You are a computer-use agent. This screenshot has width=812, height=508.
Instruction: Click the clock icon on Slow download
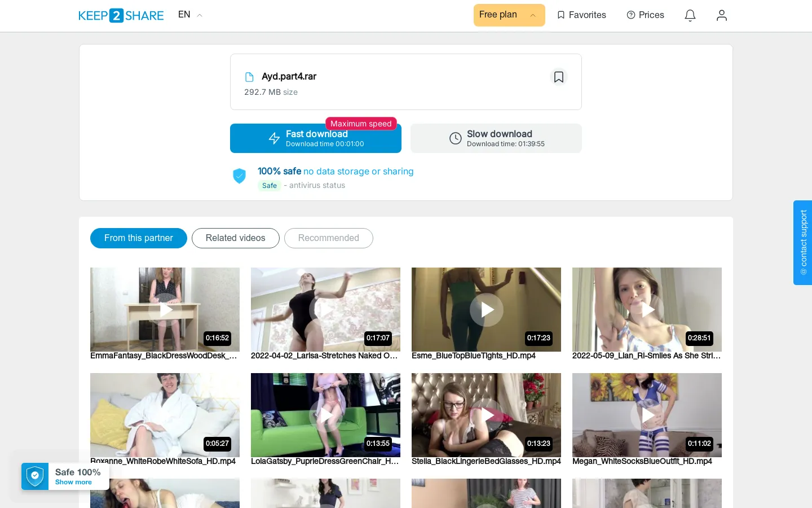tap(456, 138)
